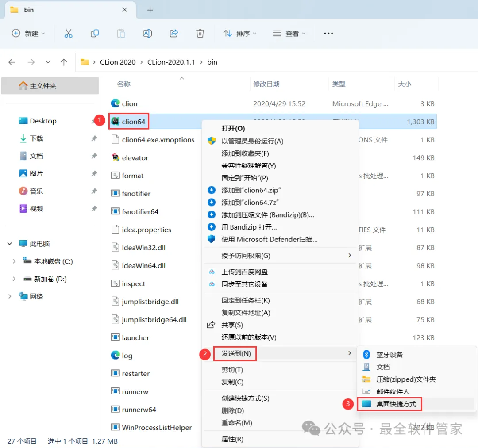Open the 排序 (Sort) dropdown
Viewport: 478px width, 448px height.
pyautogui.click(x=240, y=34)
